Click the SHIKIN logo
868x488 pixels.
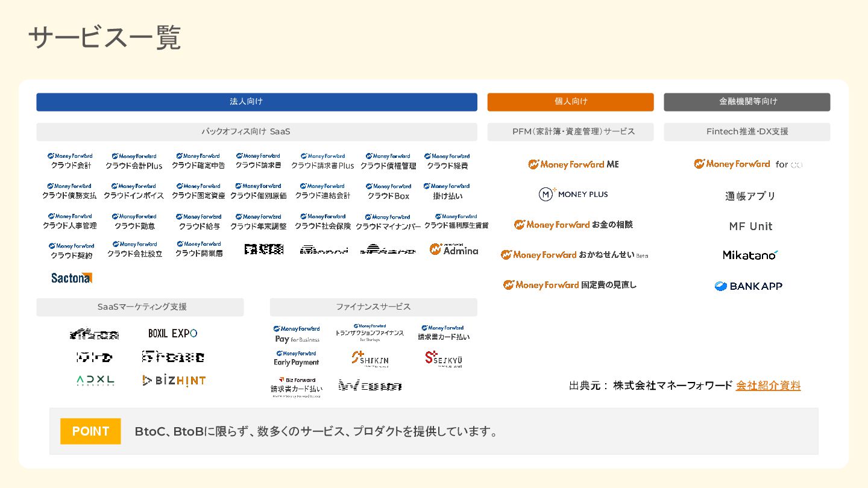tap(370, 359)
